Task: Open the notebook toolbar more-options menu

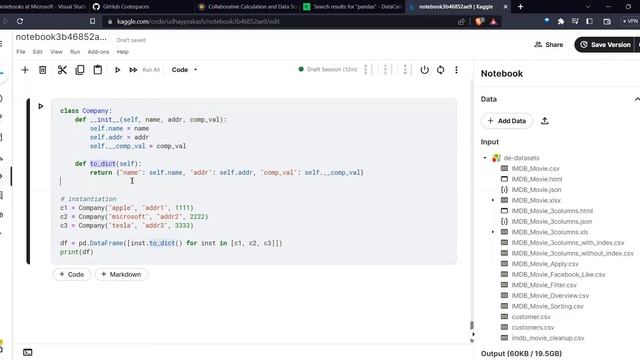Action: coord(456,70)
